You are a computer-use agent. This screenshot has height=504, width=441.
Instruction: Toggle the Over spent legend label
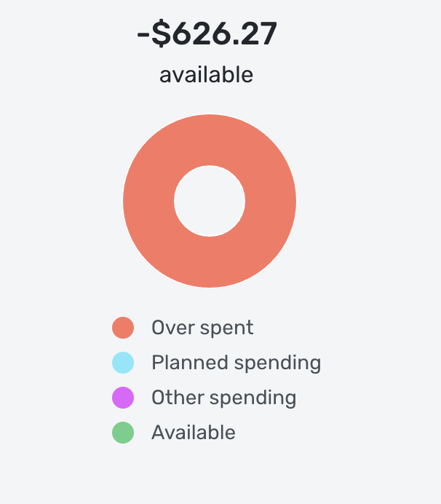[x=202, y=328]
